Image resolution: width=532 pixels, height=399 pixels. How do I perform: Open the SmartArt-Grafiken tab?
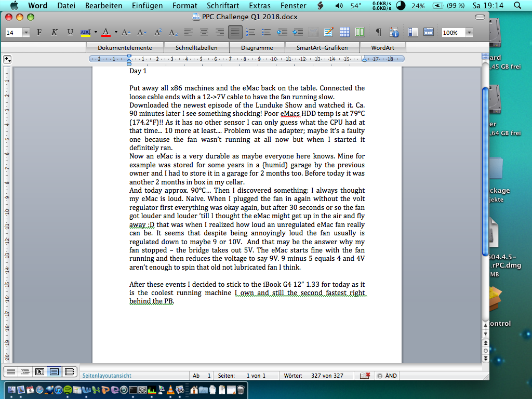pos(322,47)
